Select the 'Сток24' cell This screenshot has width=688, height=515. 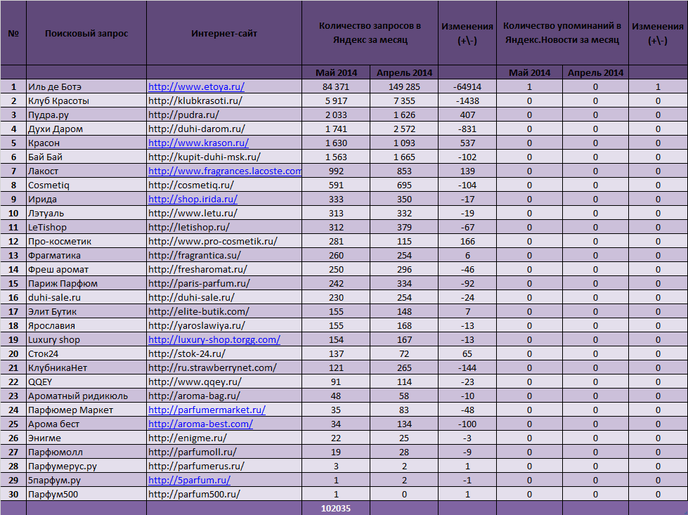pyautogui.click(x=86, y=354)
